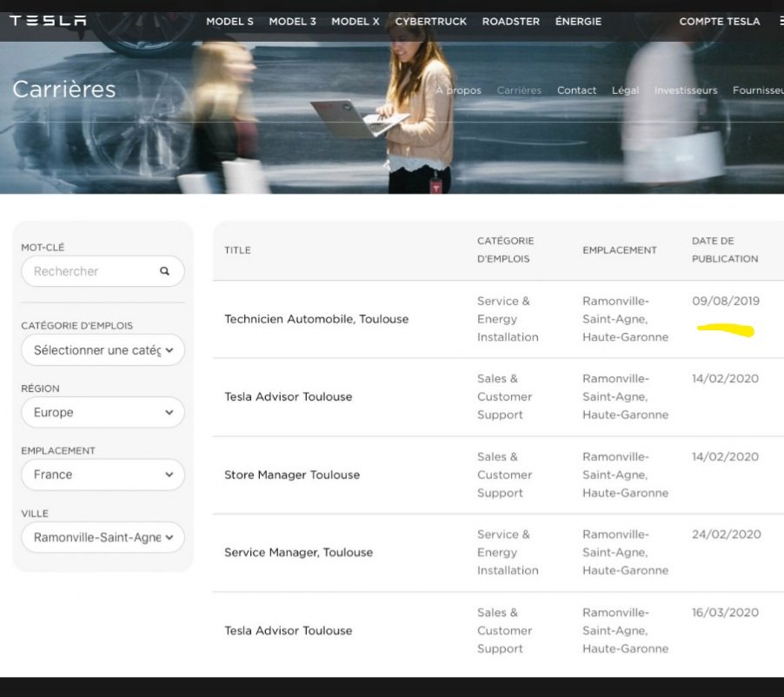Open the Catégorie d'emplois dropdown
The width and height of the screenshot is (784, 697).
103,350
